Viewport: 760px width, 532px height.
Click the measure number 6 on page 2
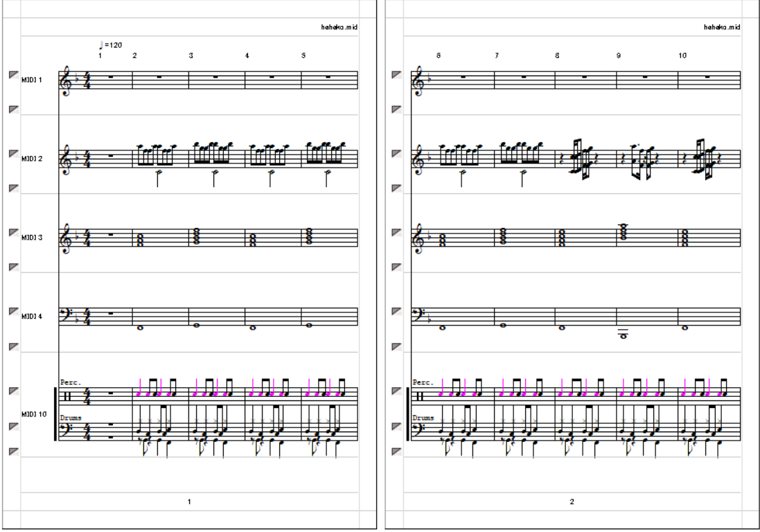(x=438, y=55)
